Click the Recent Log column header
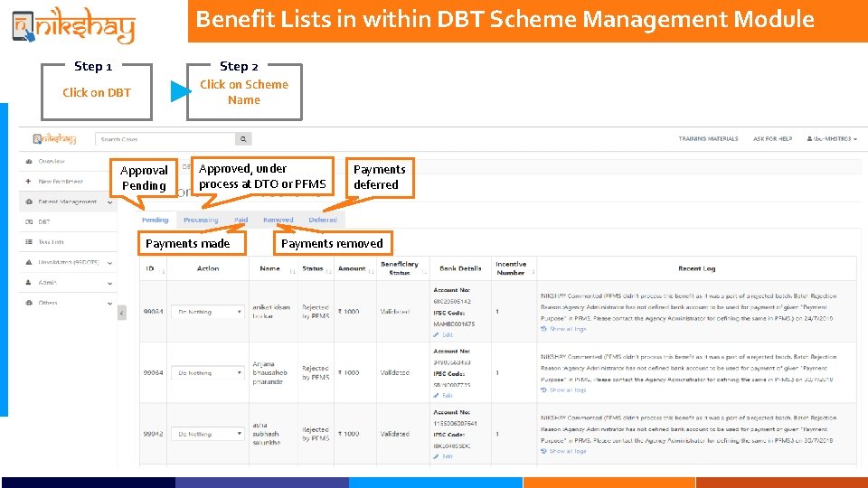 pos(696,268)
